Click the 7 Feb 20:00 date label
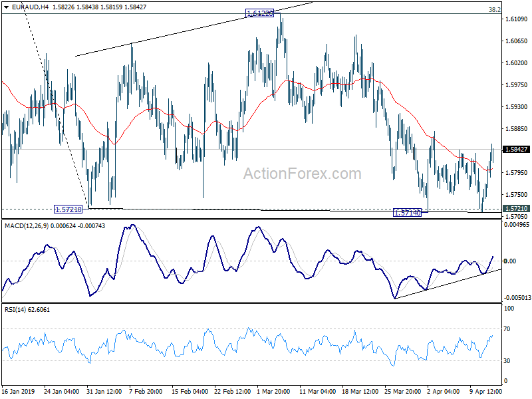Image resolution: width=532 pixels, height=399 pixels. [146, 391]
